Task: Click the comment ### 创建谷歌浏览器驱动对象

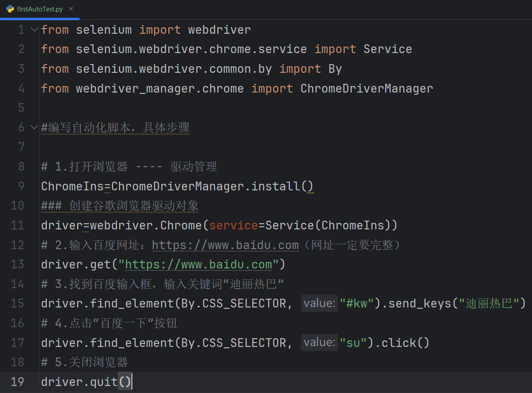Action: point(120,206)
